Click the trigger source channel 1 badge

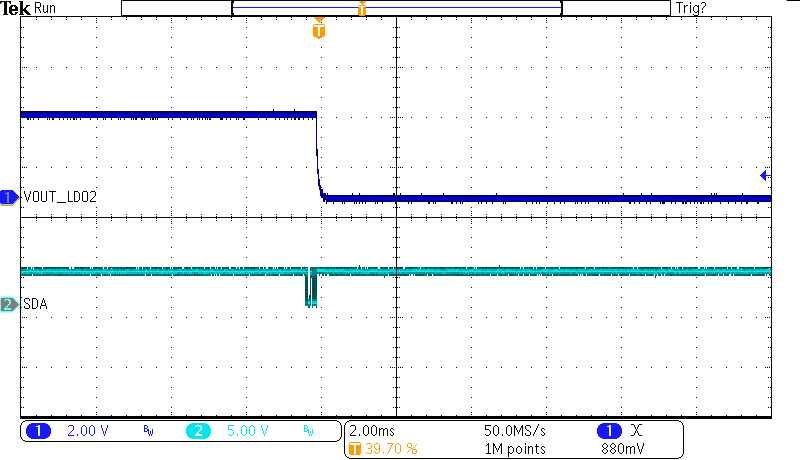click(x=608, y=430)
